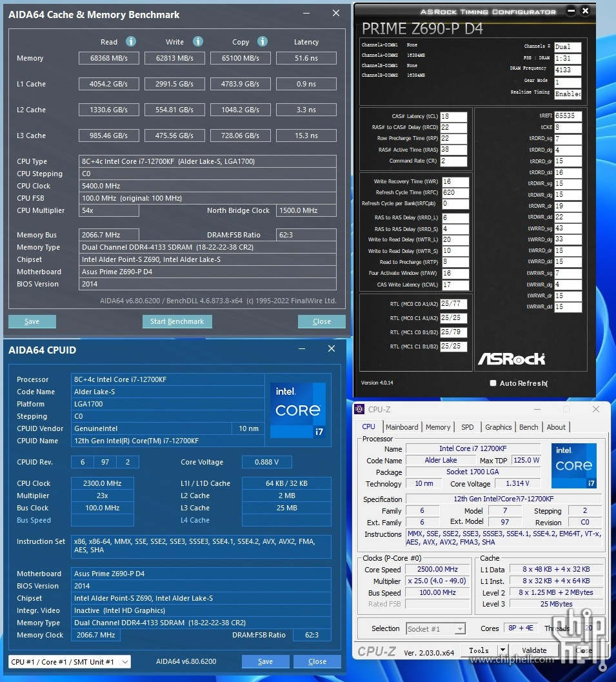The width and height of the screenshot is (616, 682).
Task: Toggle Auto Refresh checkbox in ASRock Timing Configurator
Action: (493, 383)
